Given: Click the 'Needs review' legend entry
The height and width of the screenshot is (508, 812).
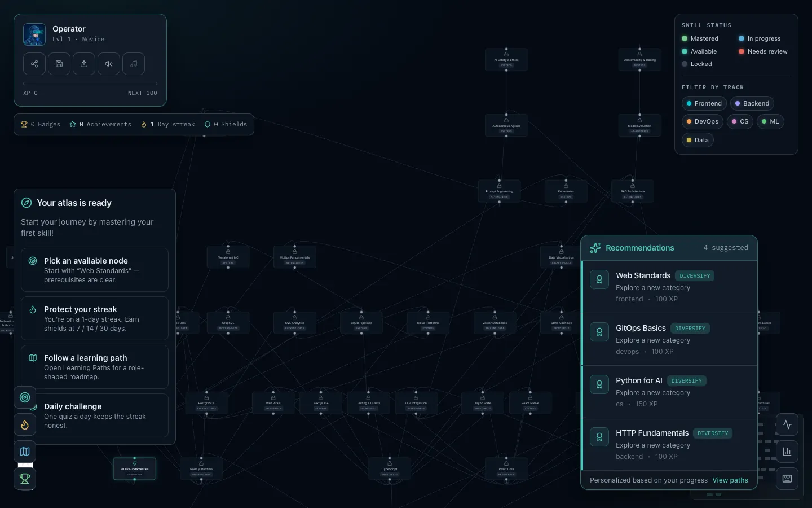Looking at the screenshot, I should click(x=763, y=51).
